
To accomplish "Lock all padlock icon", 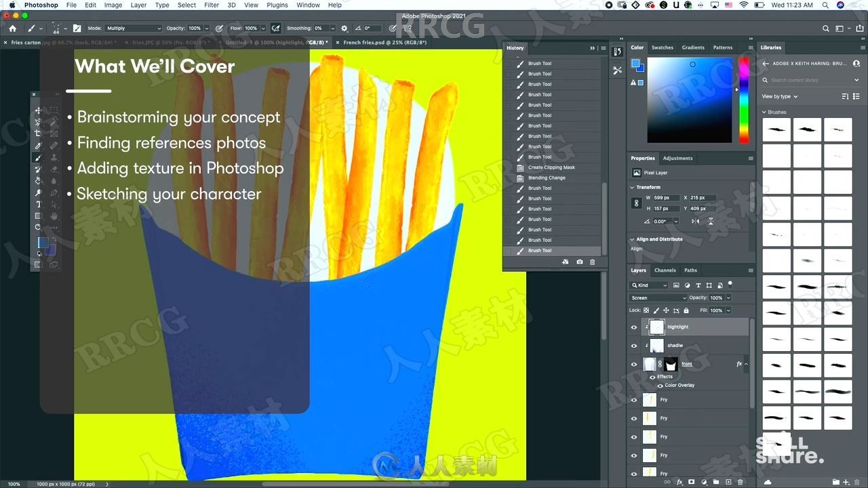I will click(686, 310).
